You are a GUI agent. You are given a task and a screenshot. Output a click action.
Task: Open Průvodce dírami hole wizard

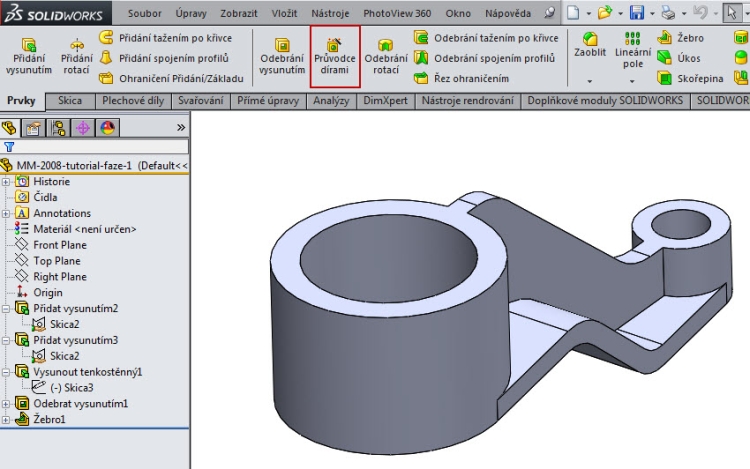pyautogui.click(x=335, y=56)
